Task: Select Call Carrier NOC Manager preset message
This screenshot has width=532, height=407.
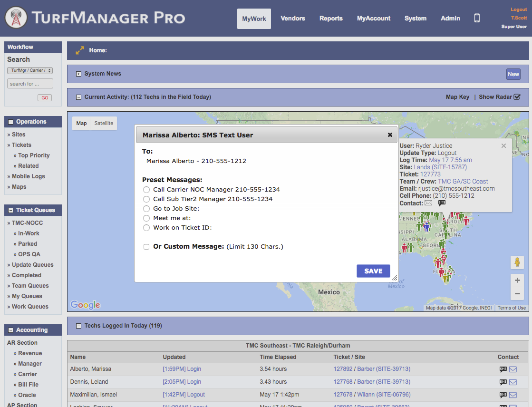Action: (146, 190)
